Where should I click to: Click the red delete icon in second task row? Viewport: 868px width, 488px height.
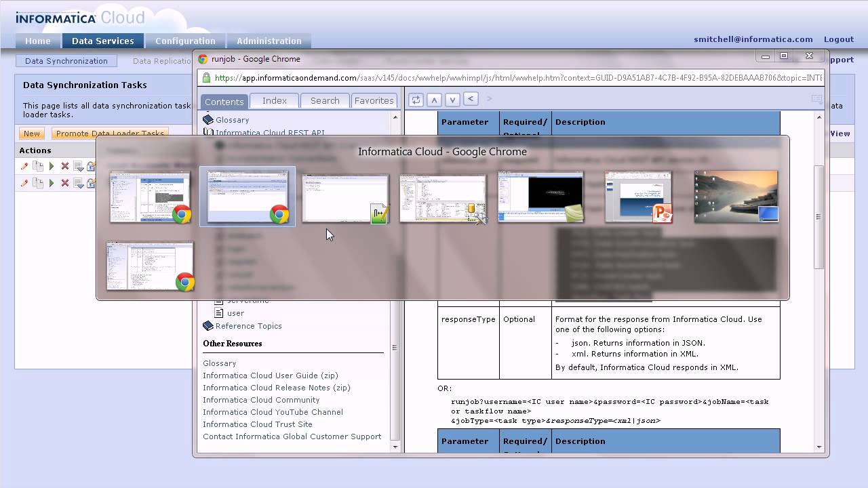click(x=64, y=183)
